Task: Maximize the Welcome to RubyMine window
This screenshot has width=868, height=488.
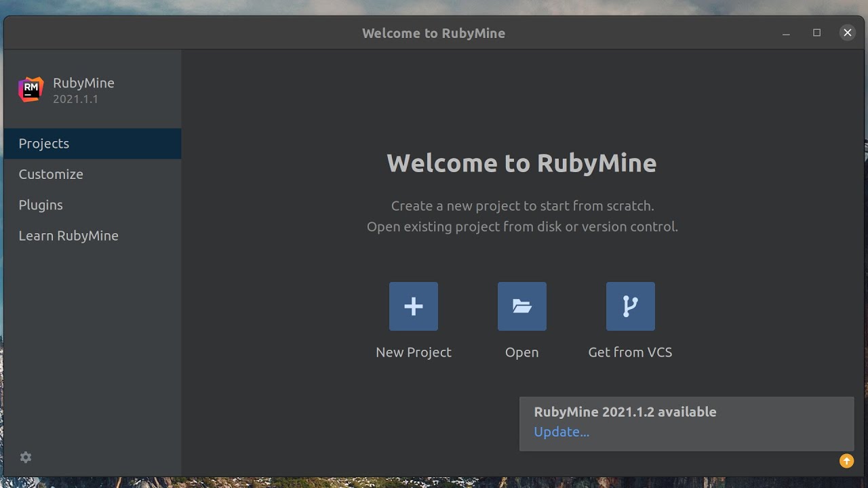Action: point(816,33)
